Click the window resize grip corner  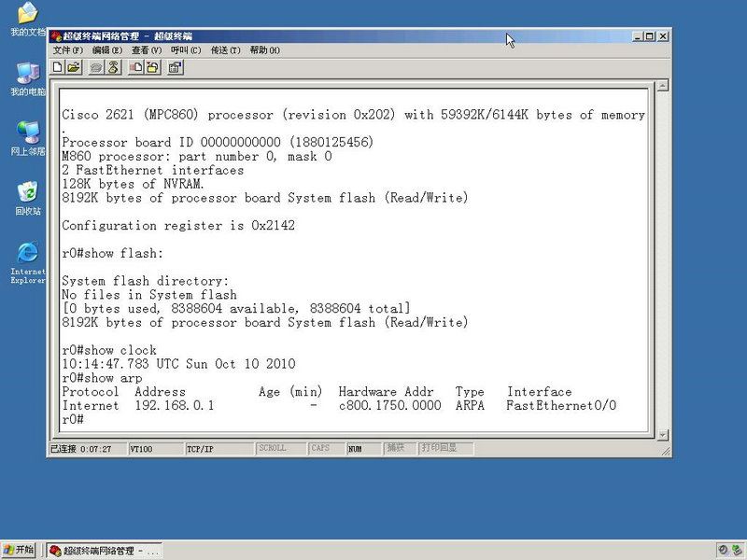tap(665, 451)
